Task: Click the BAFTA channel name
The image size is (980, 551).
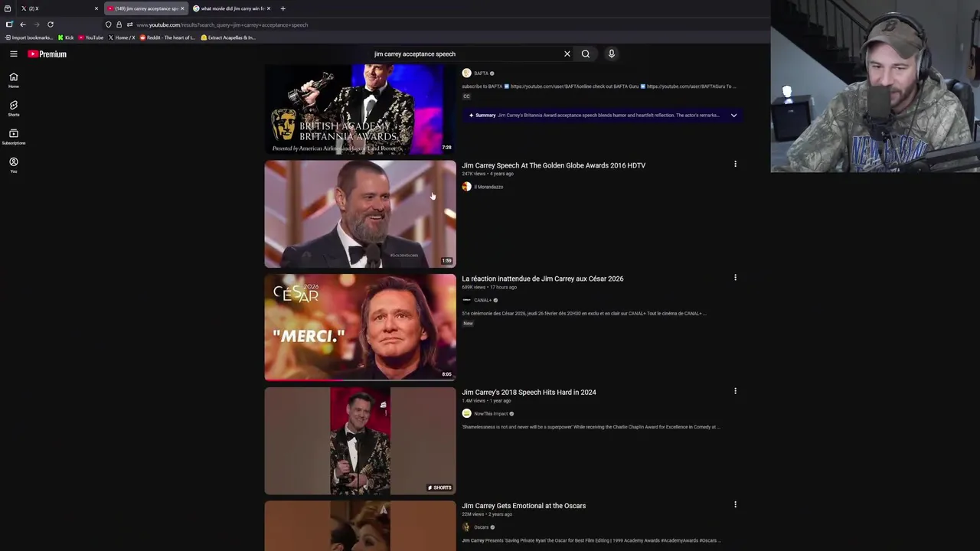Action: pos(481,73)
